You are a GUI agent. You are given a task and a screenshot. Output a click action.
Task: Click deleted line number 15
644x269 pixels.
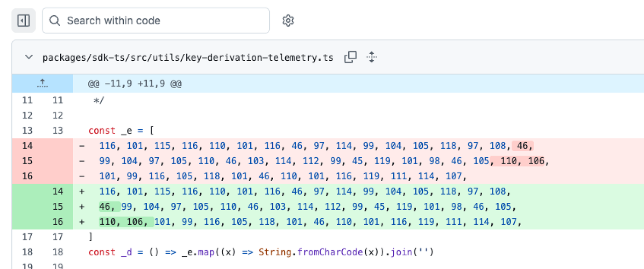(x=27, y=161)
